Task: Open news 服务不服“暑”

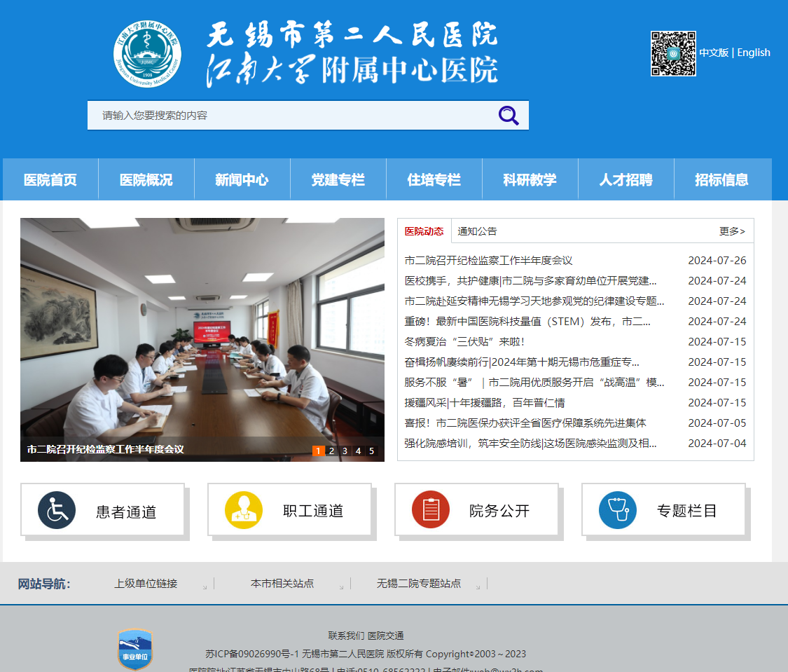Action: click(x=534, y=383)
